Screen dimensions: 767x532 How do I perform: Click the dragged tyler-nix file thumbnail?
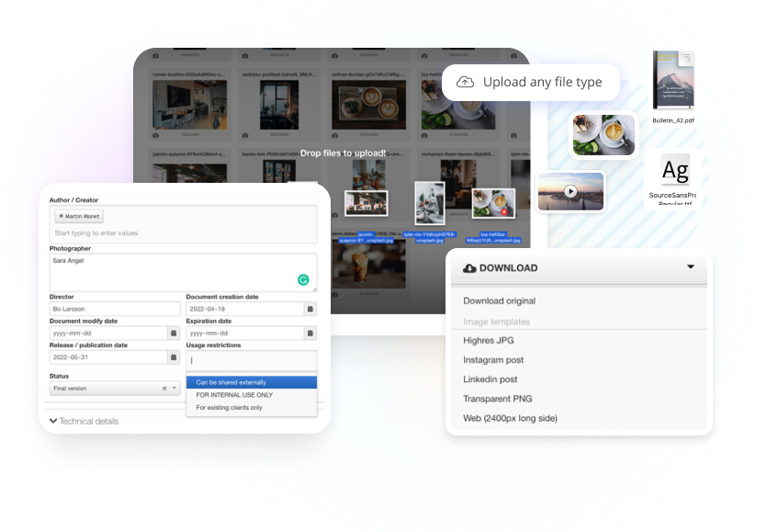click(430, 203)
